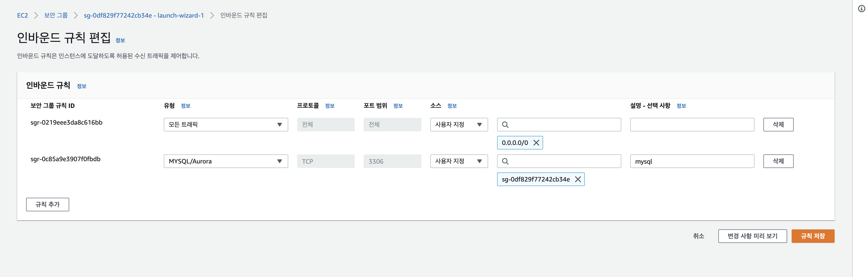Go to EC2 breadcrumb link
This screenshot has width=868, height=277.
22,15
